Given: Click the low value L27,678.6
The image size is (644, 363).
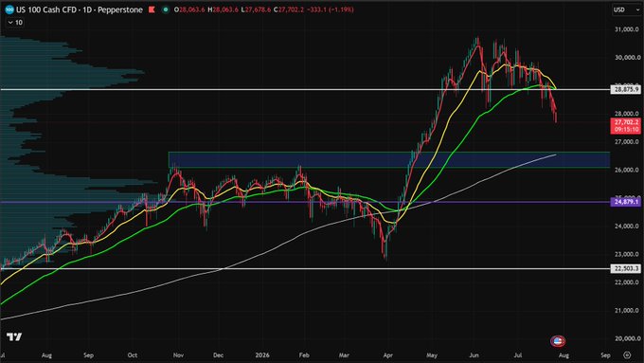Looking at the screenshot, I should 256,9.
